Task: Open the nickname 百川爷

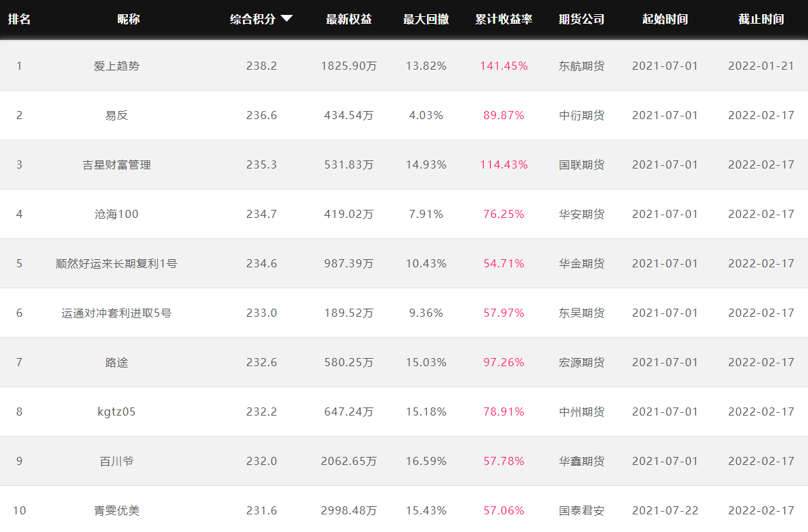Action: (x=116, y=462)
